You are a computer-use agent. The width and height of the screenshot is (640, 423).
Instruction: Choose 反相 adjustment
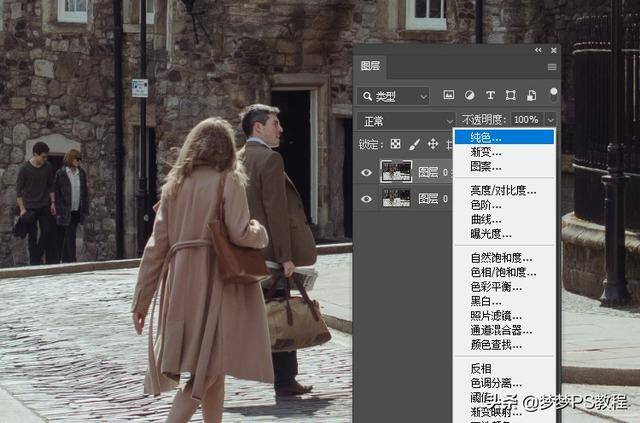tap(504, 368)
